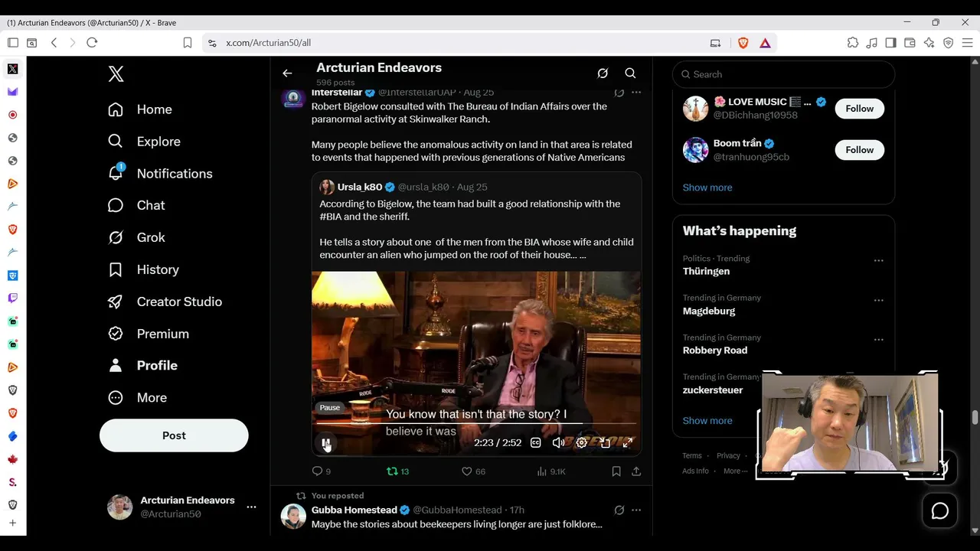Open the quoted Ursla_k80 author name
Viewport: 980px width, 551px height.
pos(360,187)
